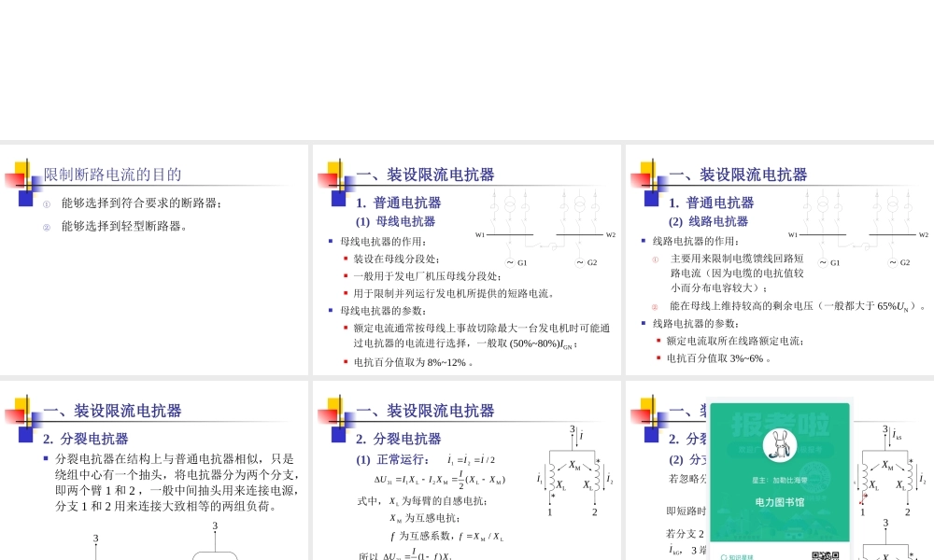Image resolution: width=934 pixels, height=560 pixels.
Task: Click the 电力图书馆 label on the green card
Action: 781,502
